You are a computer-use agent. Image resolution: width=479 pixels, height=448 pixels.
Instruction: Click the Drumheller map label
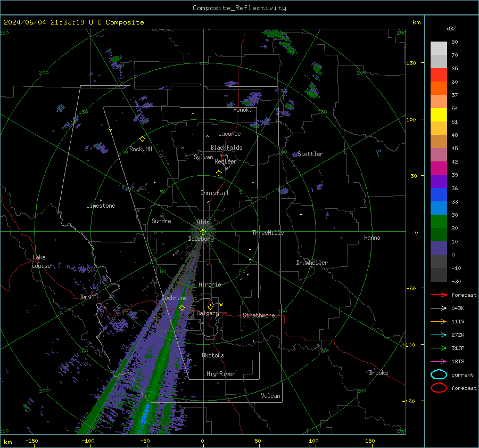point(312,263)
